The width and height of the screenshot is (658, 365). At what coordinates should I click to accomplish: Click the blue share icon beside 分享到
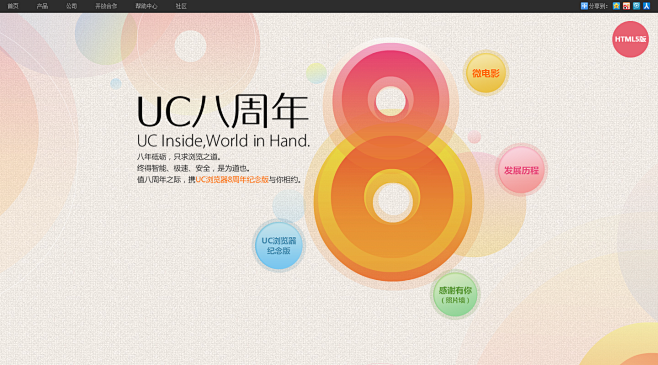click(x=584, y=6)
